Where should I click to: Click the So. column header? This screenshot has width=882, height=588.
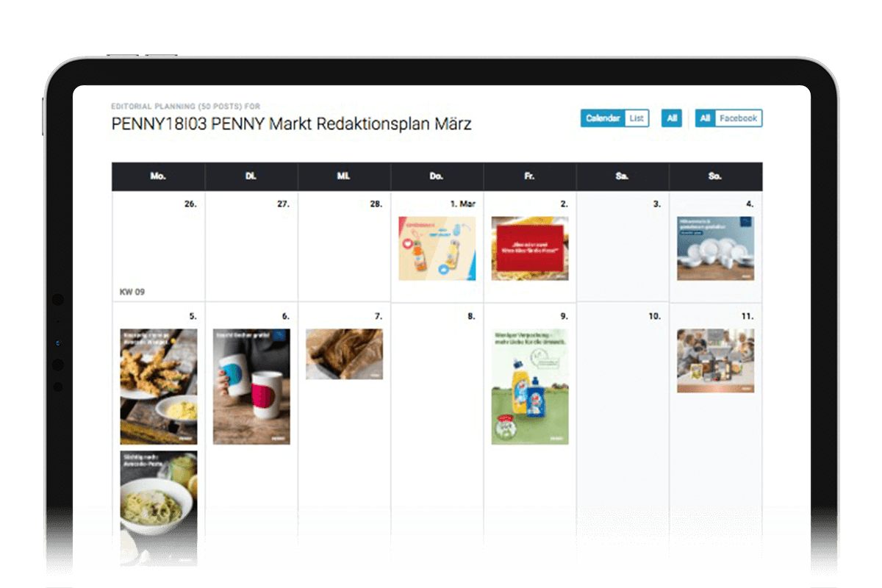715,176
